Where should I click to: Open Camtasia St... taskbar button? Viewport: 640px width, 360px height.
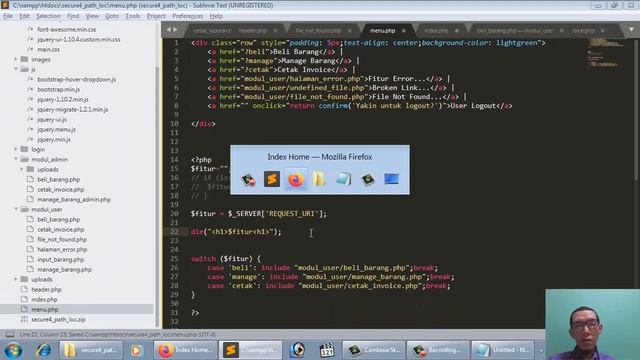click(373, 350)
